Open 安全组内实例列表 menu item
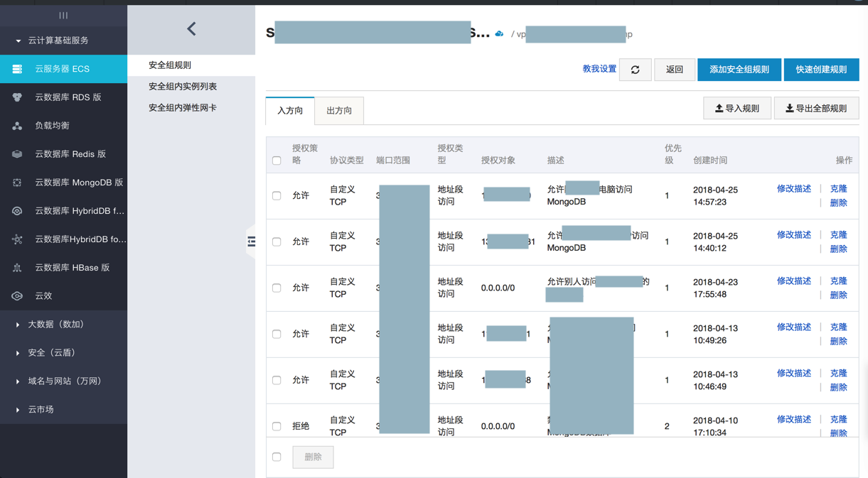868x478 pixels. pyautogui.click(x=183, y=87)
